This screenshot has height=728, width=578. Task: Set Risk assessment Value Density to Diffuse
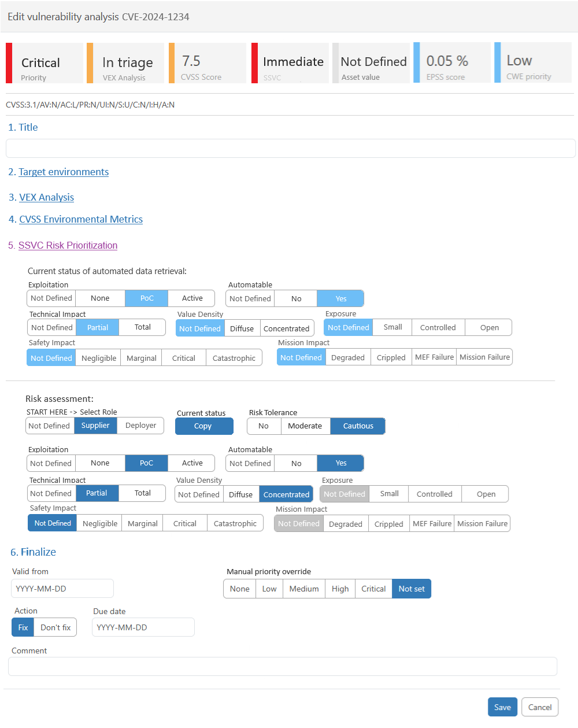(x=240, y=494)
